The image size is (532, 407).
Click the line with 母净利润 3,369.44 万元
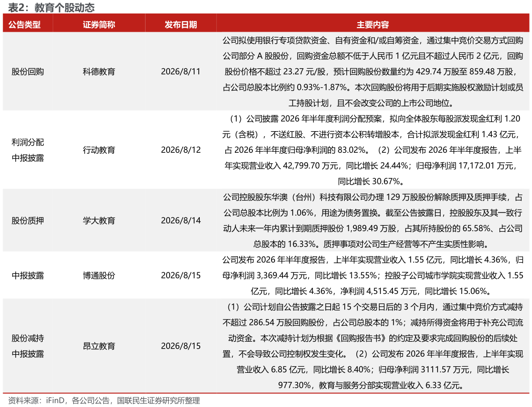point(373,275)
